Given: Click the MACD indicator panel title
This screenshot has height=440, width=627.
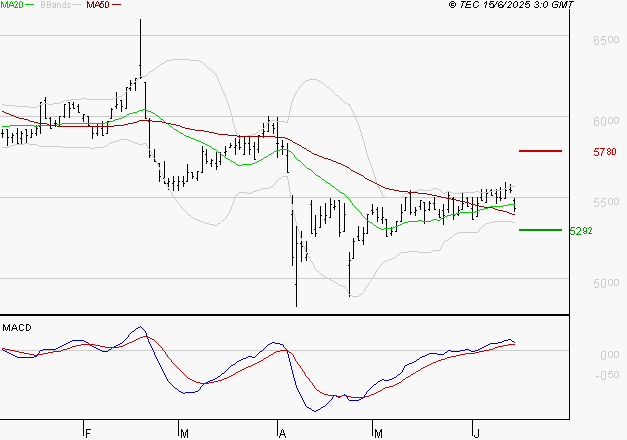Looking at the screenshot, I should tap(17, 328).
